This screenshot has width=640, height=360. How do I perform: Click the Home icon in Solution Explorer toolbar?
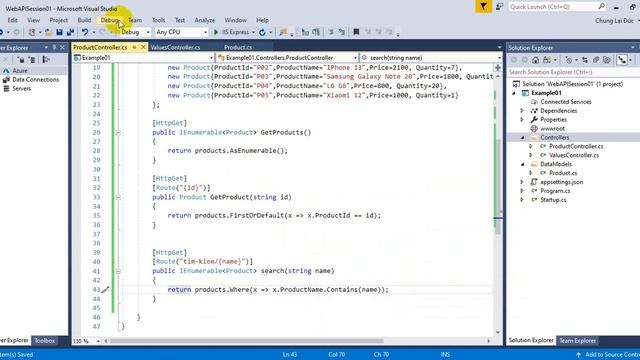(x=535, y=60)
